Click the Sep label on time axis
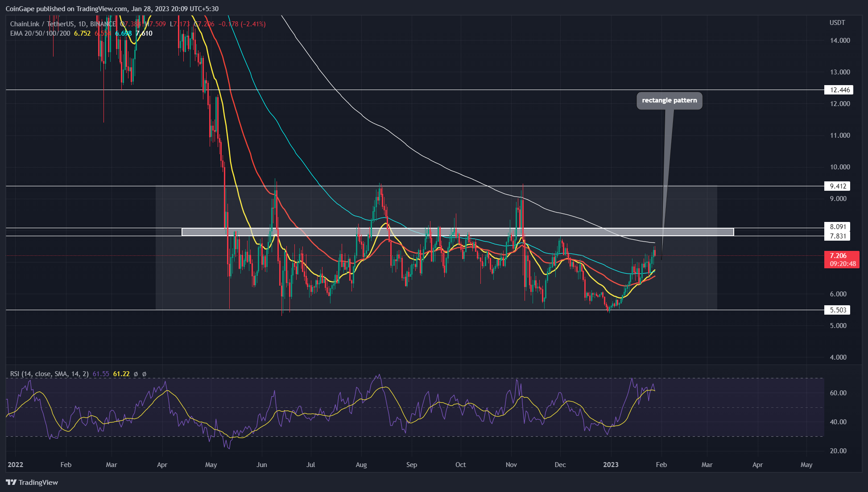 pos(412,465)
